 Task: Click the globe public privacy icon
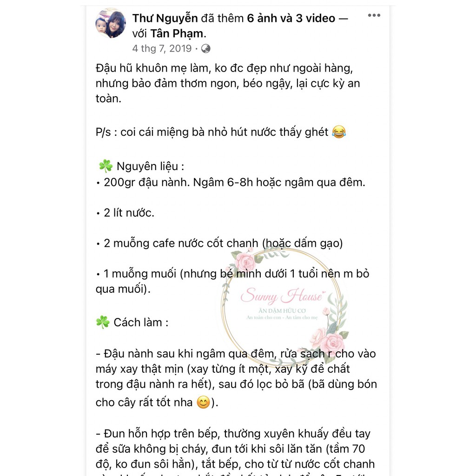pyautogui.click(x=205, y=48)
